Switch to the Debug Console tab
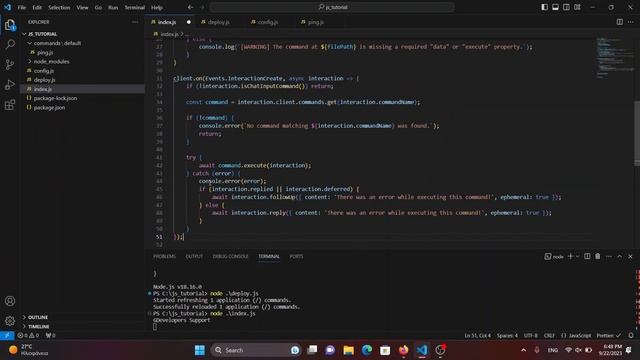The height and width of the screenshot is (360, 640). tap(230, 256)
